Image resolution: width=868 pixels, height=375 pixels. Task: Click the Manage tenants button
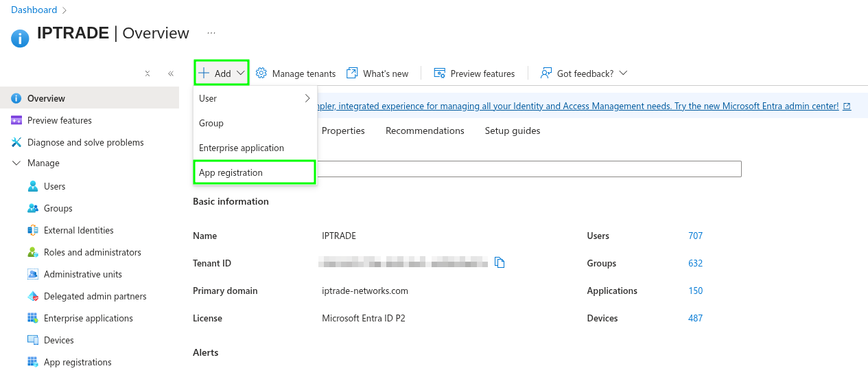[x=296, y=73]
